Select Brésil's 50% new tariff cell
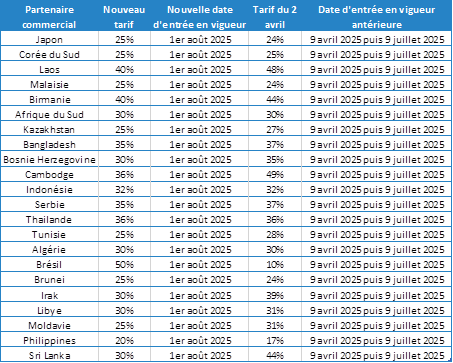 coord(124,264)
